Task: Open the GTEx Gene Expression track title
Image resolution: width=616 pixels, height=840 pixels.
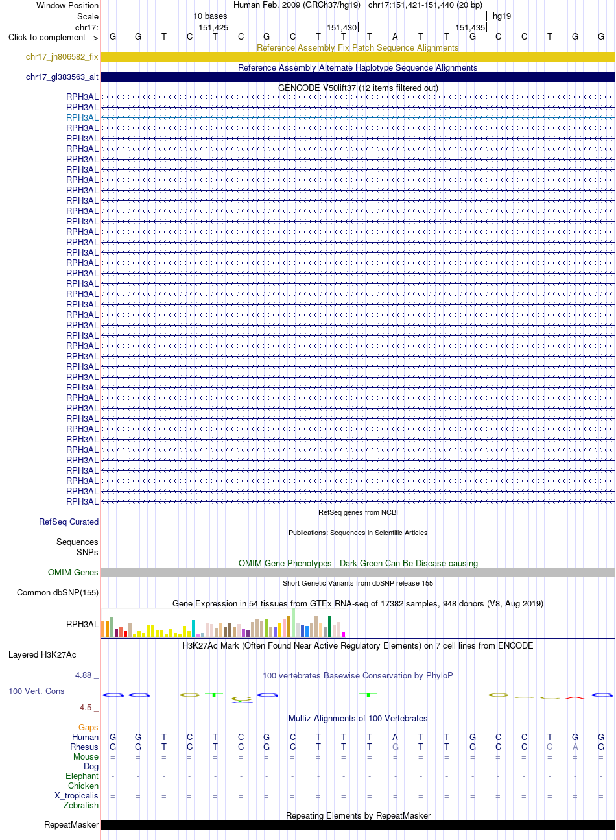Action: coord(358,603)
